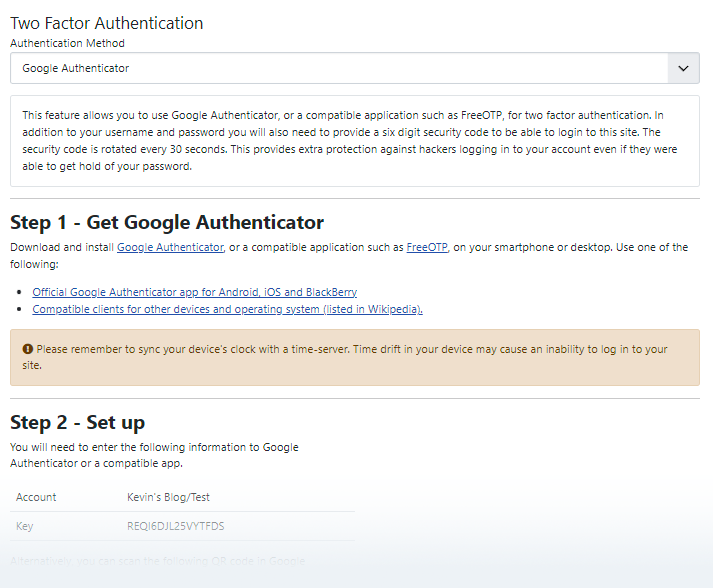Click the warning icon in the clock sync alert
Image resolution: width=713 pixels, height=588 pixels.
coord(27,350)
